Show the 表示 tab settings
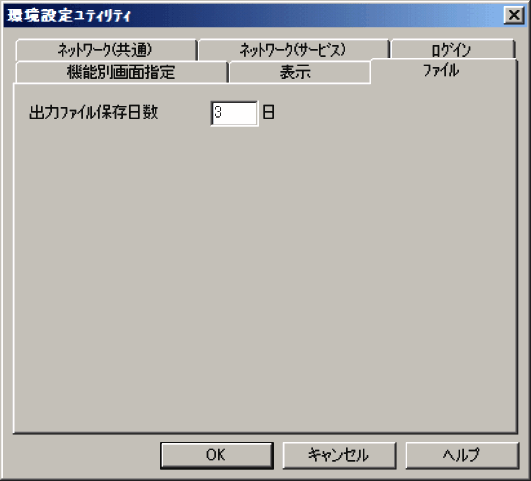This screenshot has height=481, width=531. click(299, 72)
